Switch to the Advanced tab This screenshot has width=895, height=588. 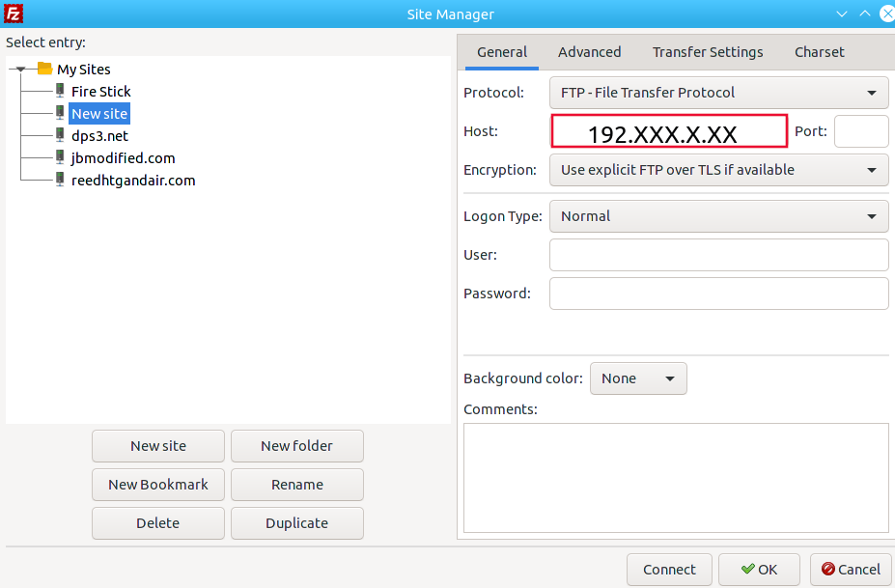coord(590,52)
